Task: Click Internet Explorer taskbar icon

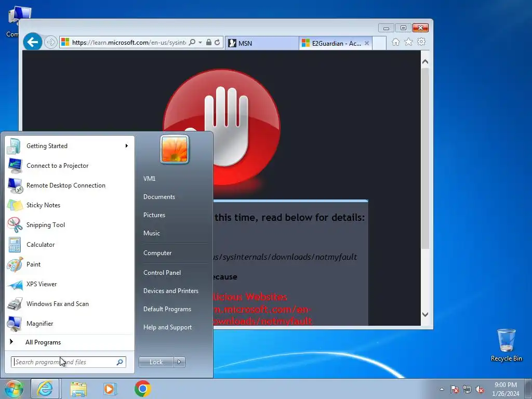Action: [x=46, y=389]
